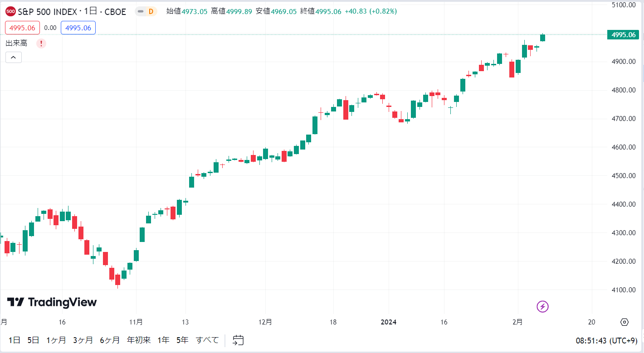Click the green 4995.06 price axis label
This screenshot has height=353, width=644.
(x=623, y=34)
